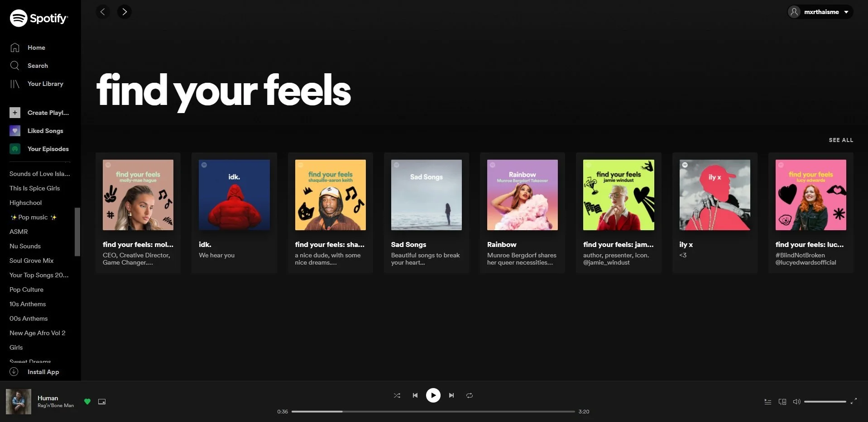Open the 10s Anthems playlist

(28, 304)
